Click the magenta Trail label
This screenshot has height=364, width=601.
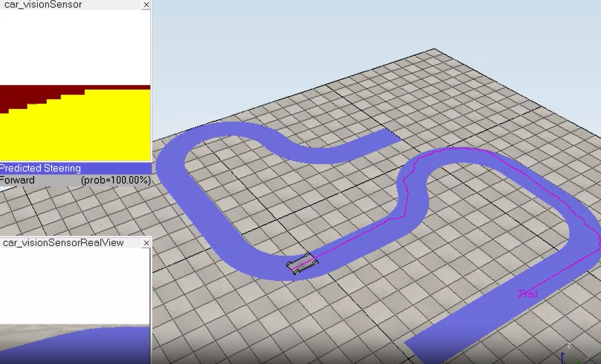tap(527, 294)
